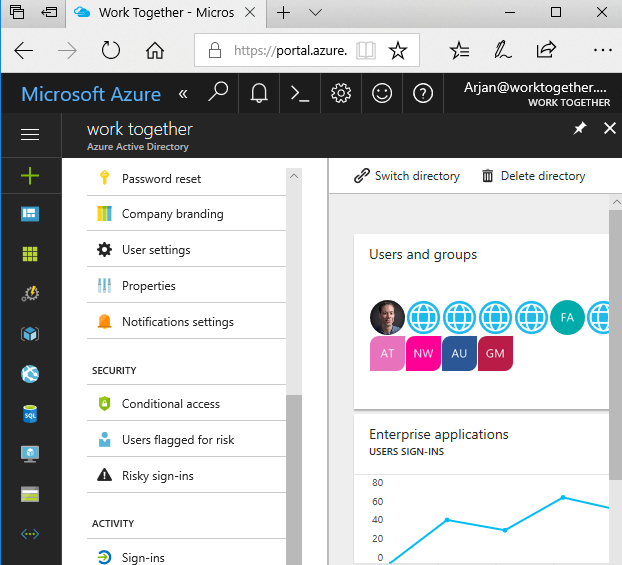Screen dimensions: 622x565
Task: Open Dashboard icon in sidebar
Action: (x=30, y=214)
